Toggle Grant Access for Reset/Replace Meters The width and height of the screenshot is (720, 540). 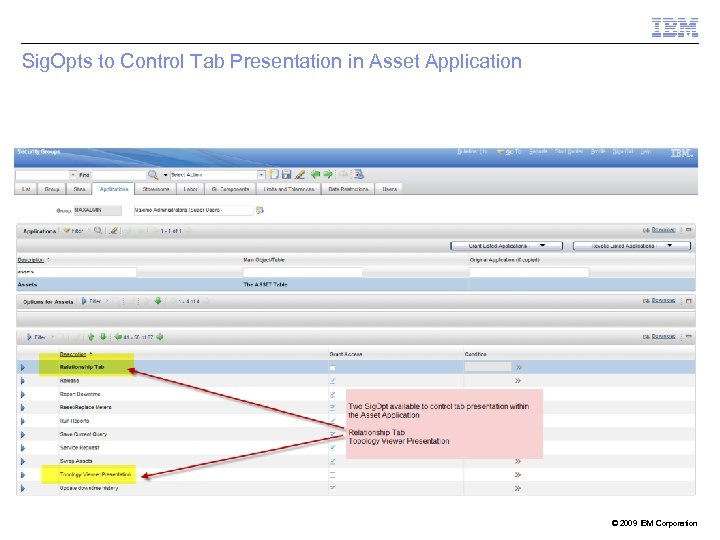click(x=332, y=407)
